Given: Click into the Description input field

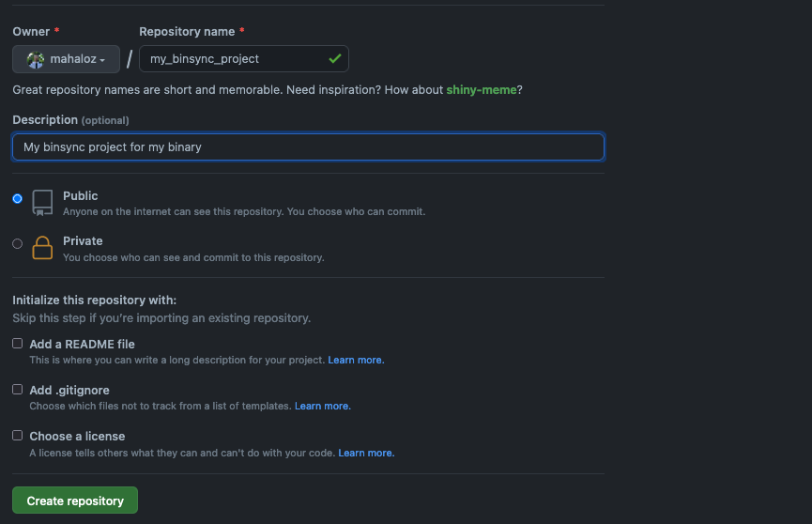Looking at the screenshot, I should 308,147.
